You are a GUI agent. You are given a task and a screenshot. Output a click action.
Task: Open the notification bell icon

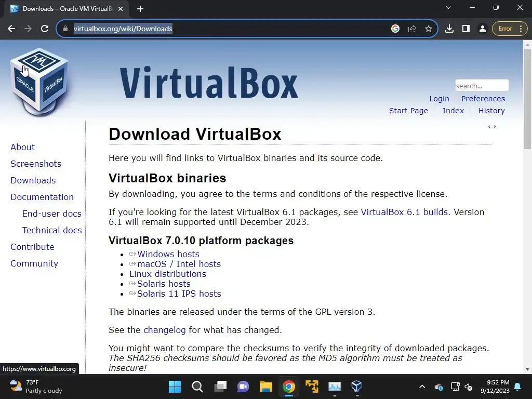[518, 387]
